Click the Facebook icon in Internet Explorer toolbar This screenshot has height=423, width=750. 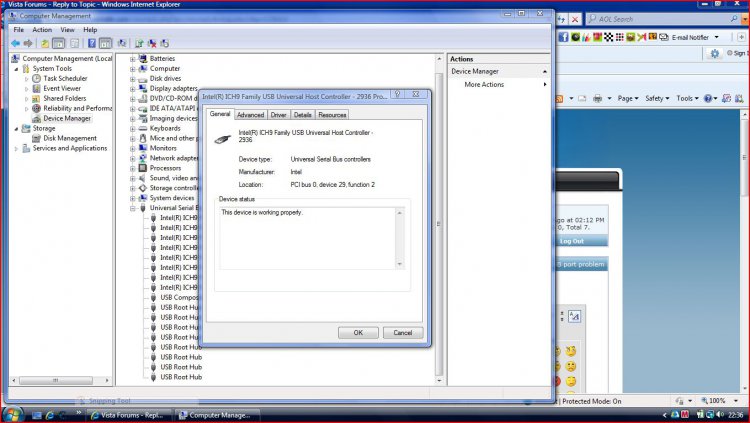click(563, 37)
